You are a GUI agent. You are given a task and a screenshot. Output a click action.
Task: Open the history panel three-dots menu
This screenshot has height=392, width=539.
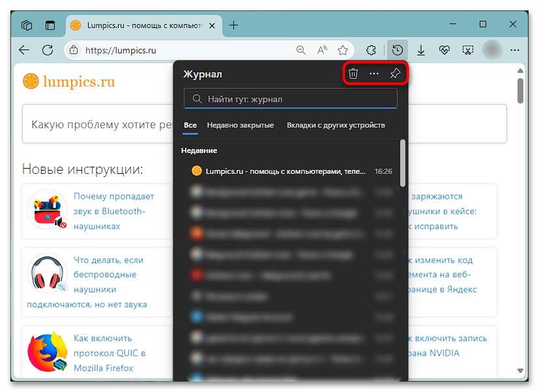pyautogui.click(x=374, y=74)
